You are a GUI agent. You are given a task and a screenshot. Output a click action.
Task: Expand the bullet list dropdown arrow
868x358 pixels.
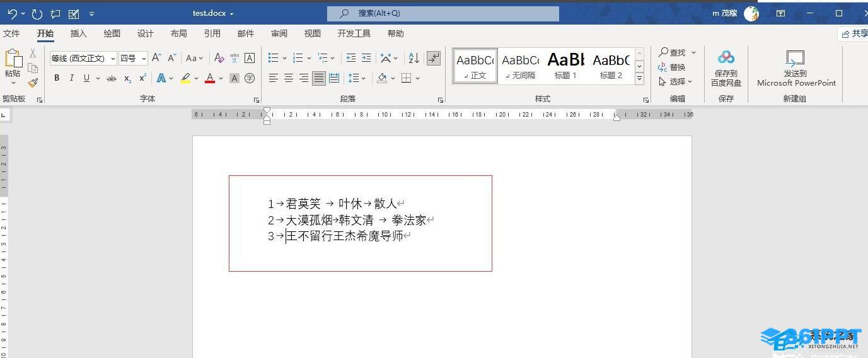coord(284,58)
